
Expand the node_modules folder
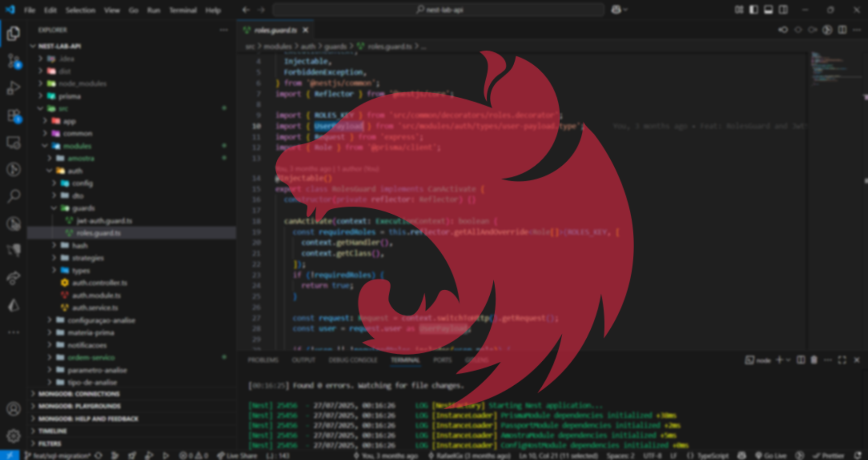tap(82, 84)
